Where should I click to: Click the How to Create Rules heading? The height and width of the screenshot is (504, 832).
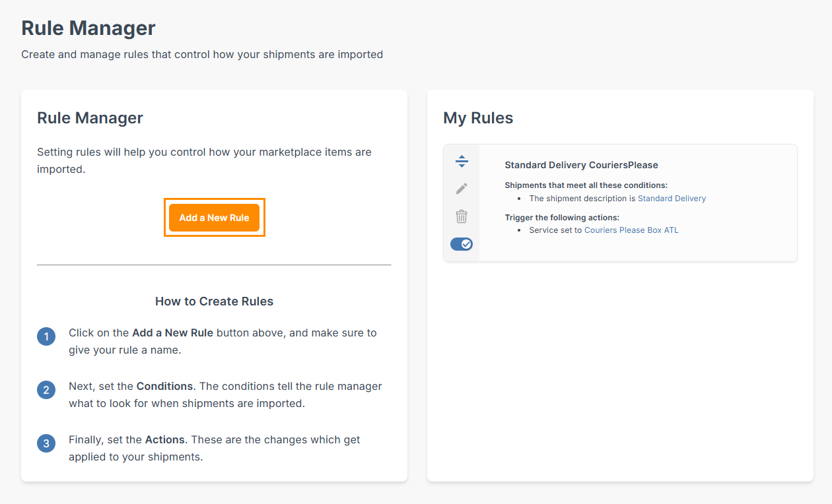[x=214, y=301]
